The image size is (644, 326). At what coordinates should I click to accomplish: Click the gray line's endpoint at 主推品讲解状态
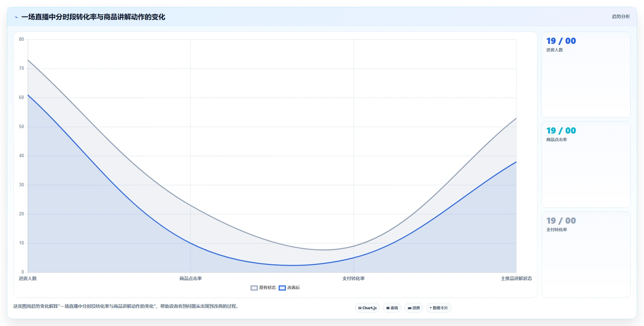pos(516,118)
